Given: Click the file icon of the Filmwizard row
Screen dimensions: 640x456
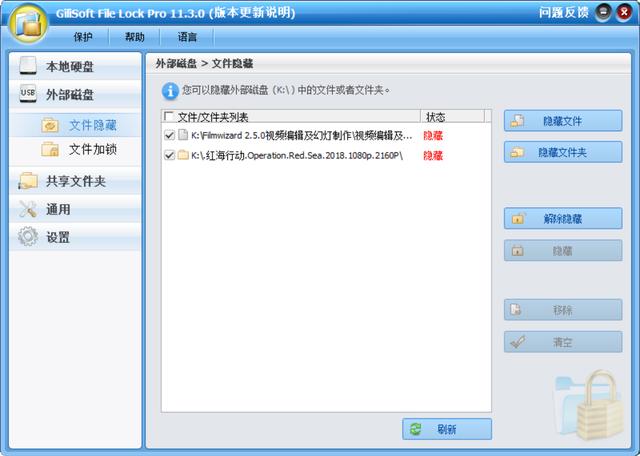Looking at the screenshot, I should click(183, 135).
